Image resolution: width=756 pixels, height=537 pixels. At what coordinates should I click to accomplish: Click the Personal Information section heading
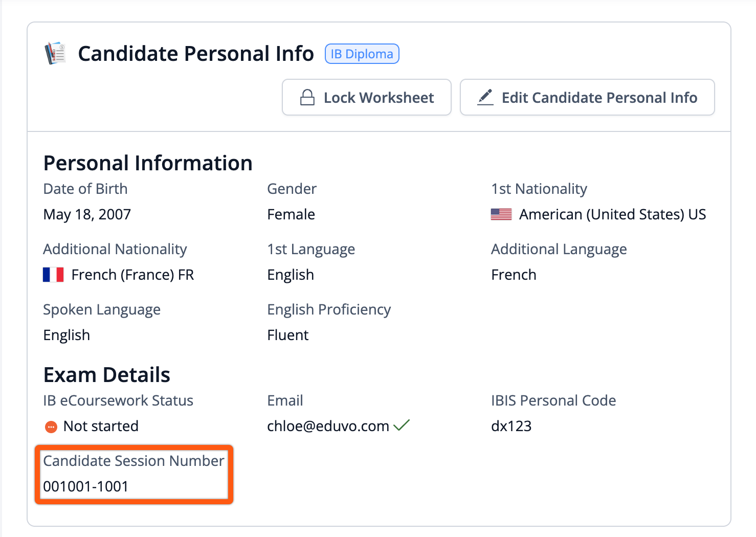click(148, 163)
